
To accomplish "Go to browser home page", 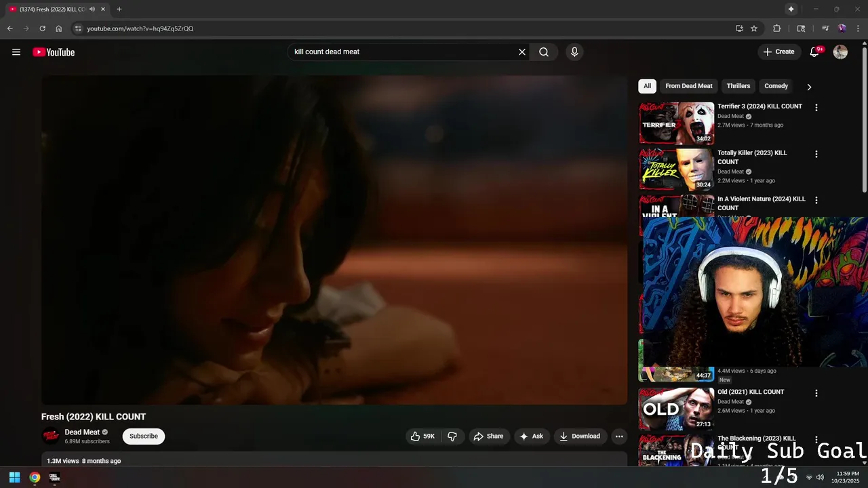I will click(x=59, y=28).
